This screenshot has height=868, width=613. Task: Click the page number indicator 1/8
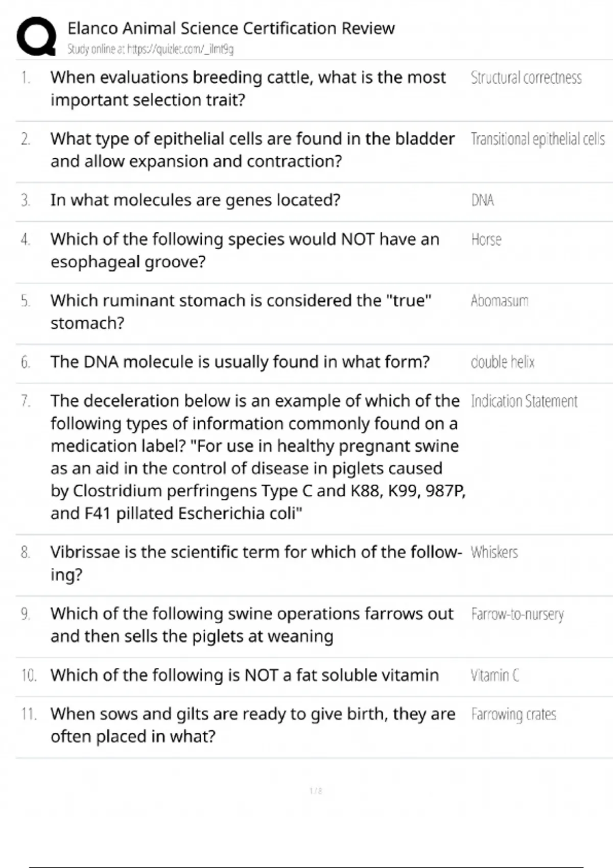pyautogui.click(x=316, y=791)
